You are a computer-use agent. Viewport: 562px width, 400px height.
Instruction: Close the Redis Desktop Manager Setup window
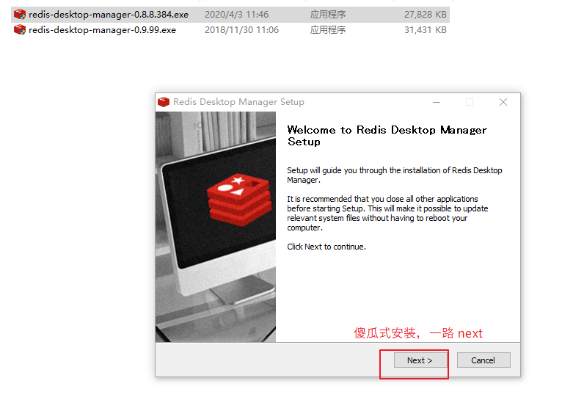pyautogui.click(x=503, y=102)
